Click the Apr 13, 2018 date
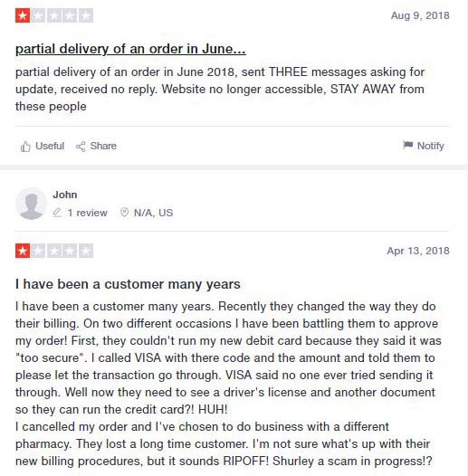The image size is (468, 476). [418, 251]
